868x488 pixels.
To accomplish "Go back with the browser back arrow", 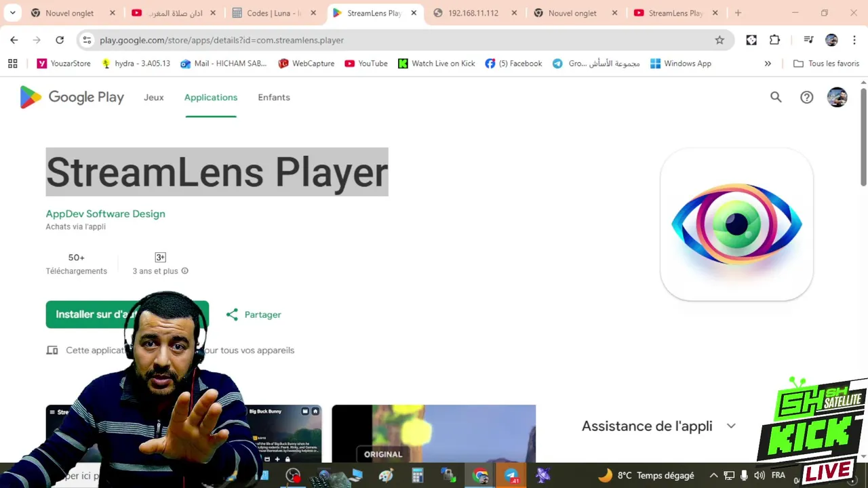I will [x=14, y=40].
